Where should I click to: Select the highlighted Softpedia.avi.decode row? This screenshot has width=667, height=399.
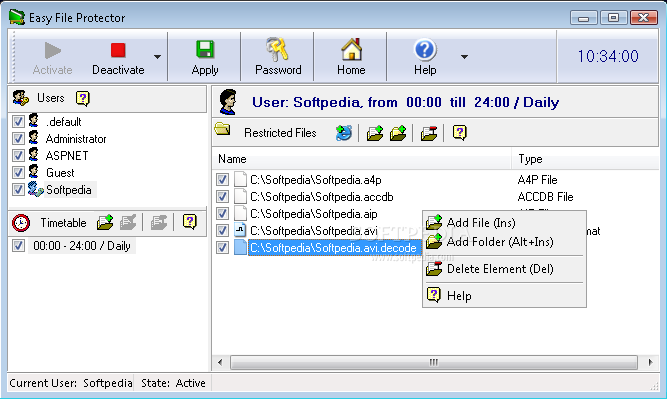(x=334, y=248)
